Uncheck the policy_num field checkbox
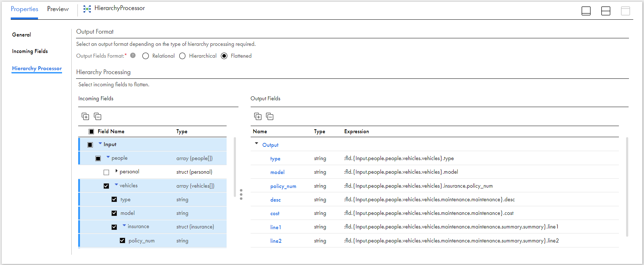The image size is (644, 265). click(x=123, y=241)
